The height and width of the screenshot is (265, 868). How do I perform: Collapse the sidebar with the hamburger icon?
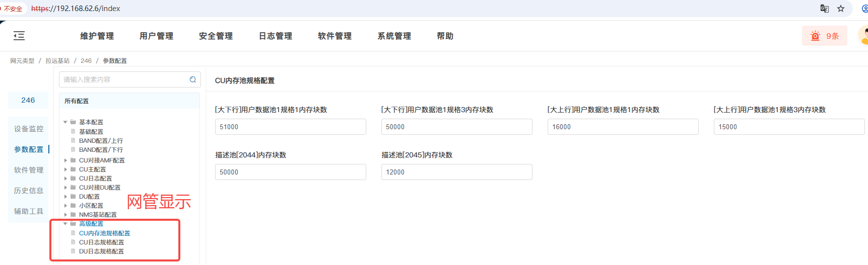coord(19,36)
